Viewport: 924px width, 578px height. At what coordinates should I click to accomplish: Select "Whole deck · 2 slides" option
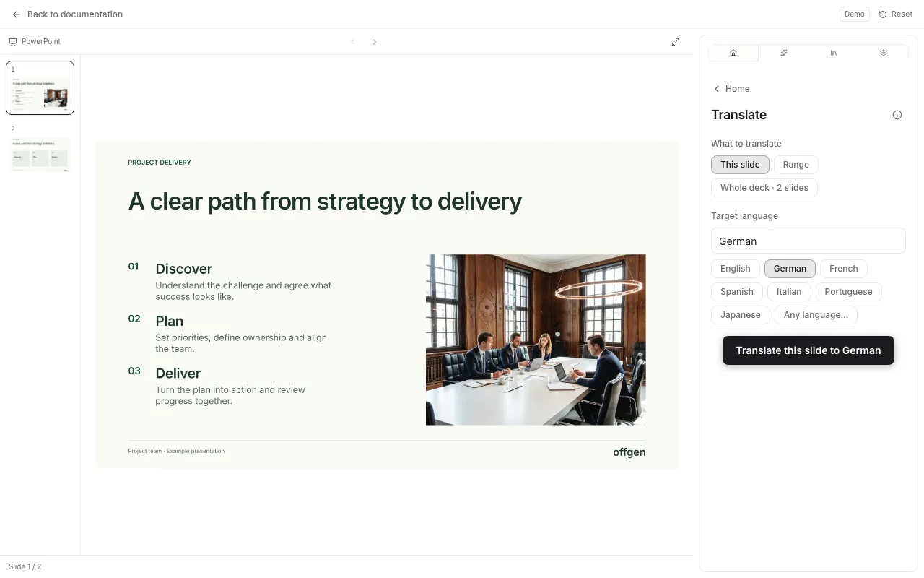point(764,188)
